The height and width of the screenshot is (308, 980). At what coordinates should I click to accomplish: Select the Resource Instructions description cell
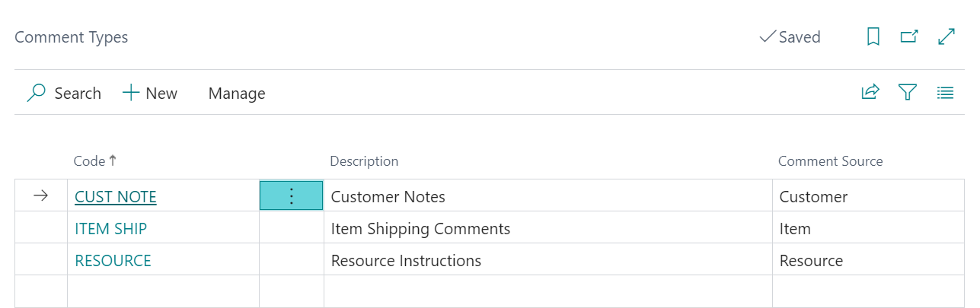(x=548, y=260)
